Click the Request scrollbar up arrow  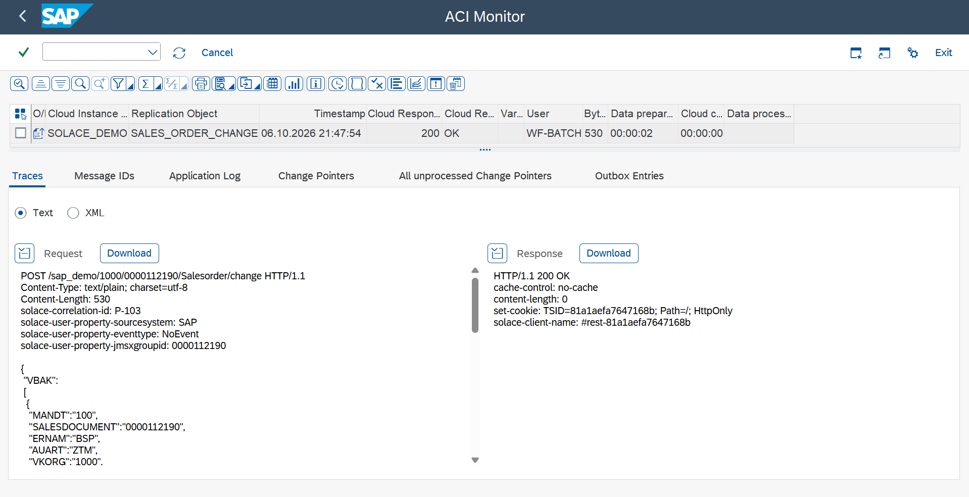(475, 270)
